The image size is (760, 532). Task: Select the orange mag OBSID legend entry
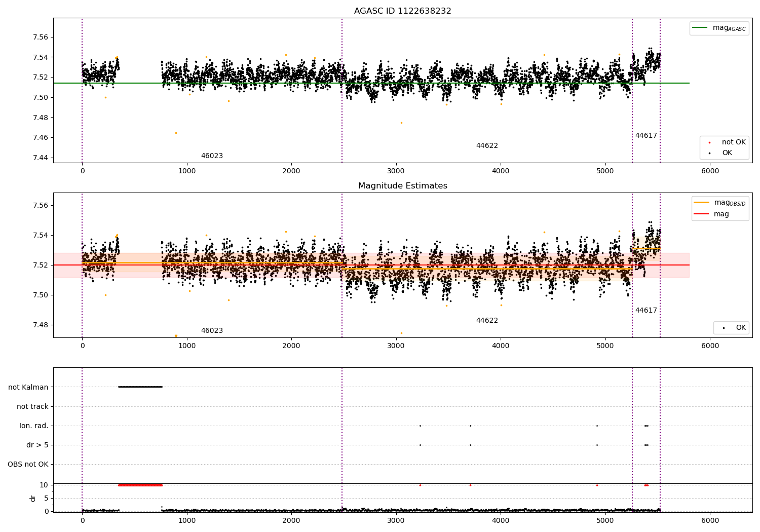[x=720, y=203]
